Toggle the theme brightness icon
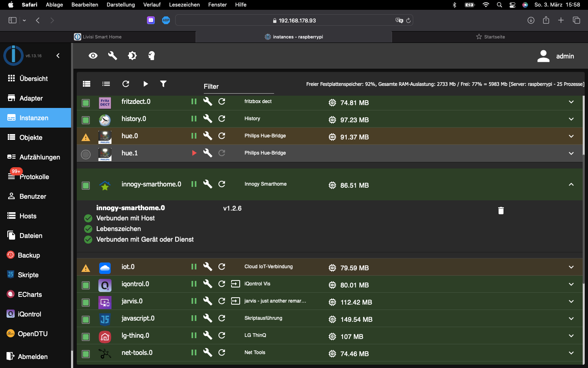This screenshot has height=368, width=588. click(x=132, y=56)
